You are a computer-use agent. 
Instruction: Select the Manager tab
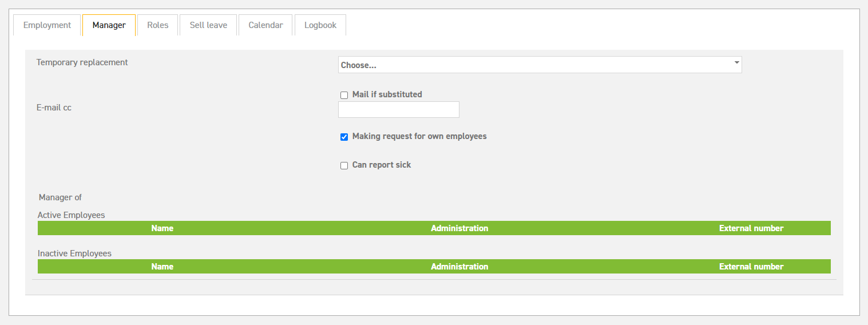[x=109, y=25]
